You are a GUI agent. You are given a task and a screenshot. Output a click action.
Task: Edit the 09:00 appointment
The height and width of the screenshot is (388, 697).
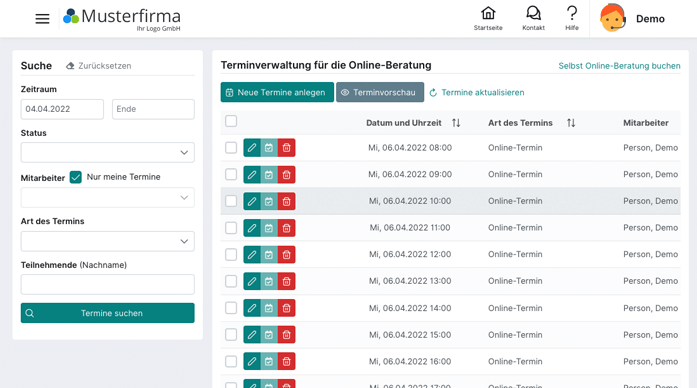point(252,174)
